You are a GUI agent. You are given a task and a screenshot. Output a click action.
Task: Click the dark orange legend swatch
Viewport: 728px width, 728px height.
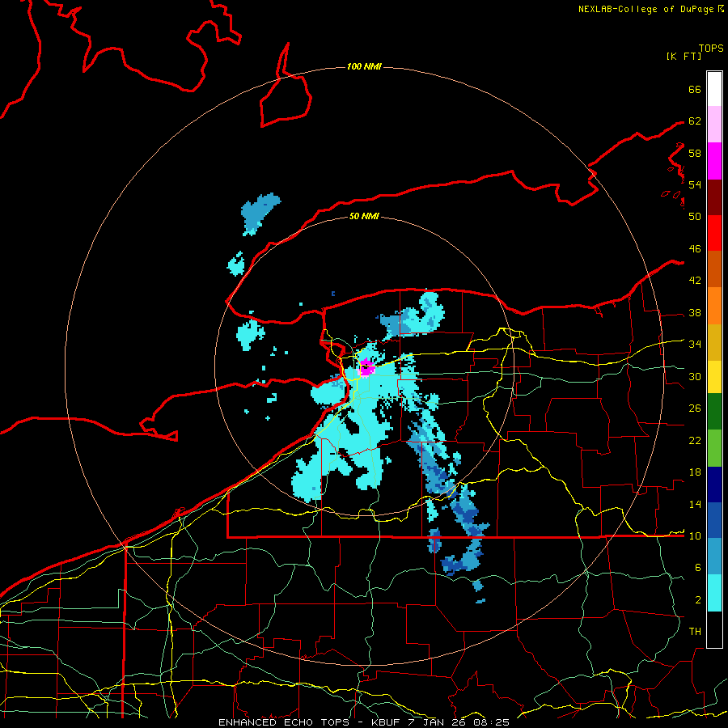point(714,269)
